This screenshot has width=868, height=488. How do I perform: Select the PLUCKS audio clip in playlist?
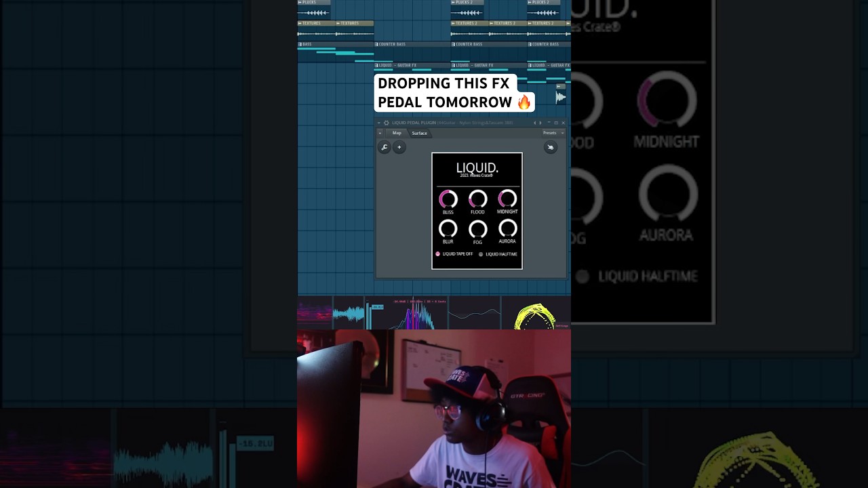314,9
